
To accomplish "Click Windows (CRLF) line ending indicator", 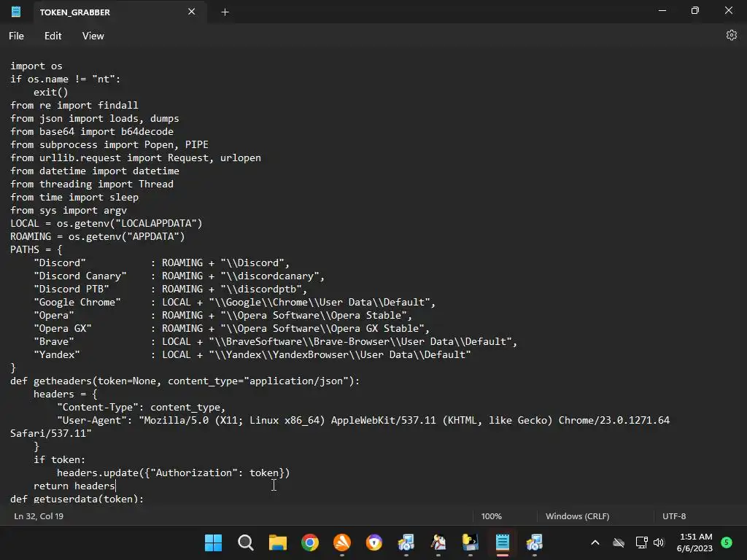I will (578, 516).
